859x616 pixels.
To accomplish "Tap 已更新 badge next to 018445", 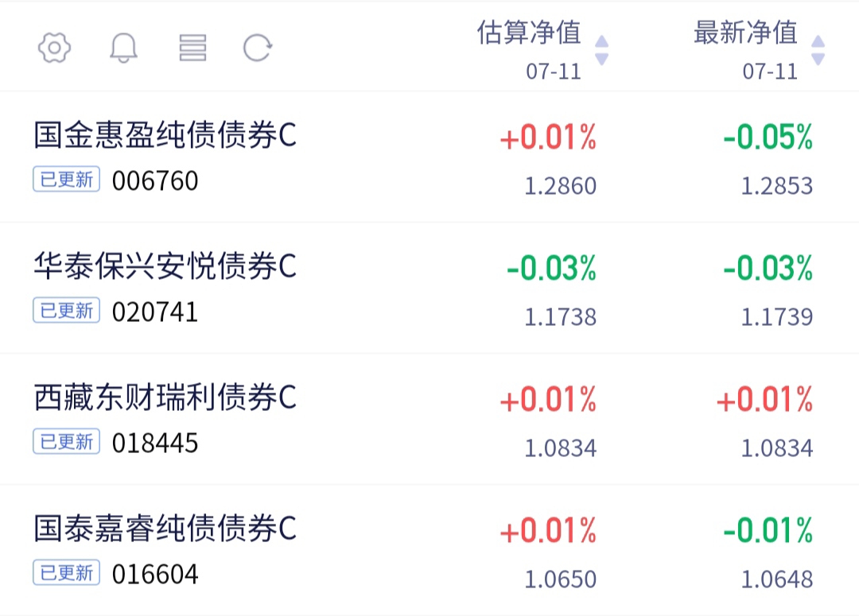I will 66,441.
